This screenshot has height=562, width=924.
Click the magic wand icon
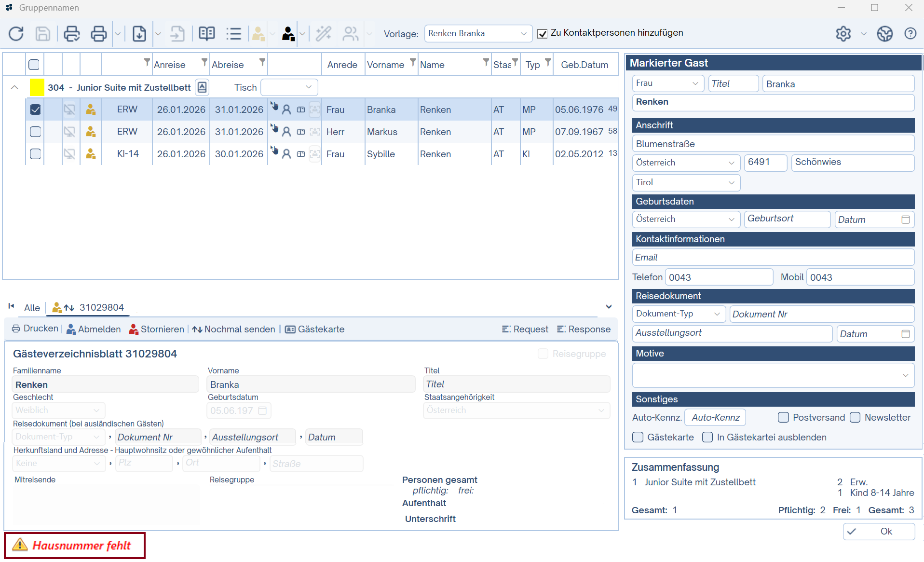(323, 34)
